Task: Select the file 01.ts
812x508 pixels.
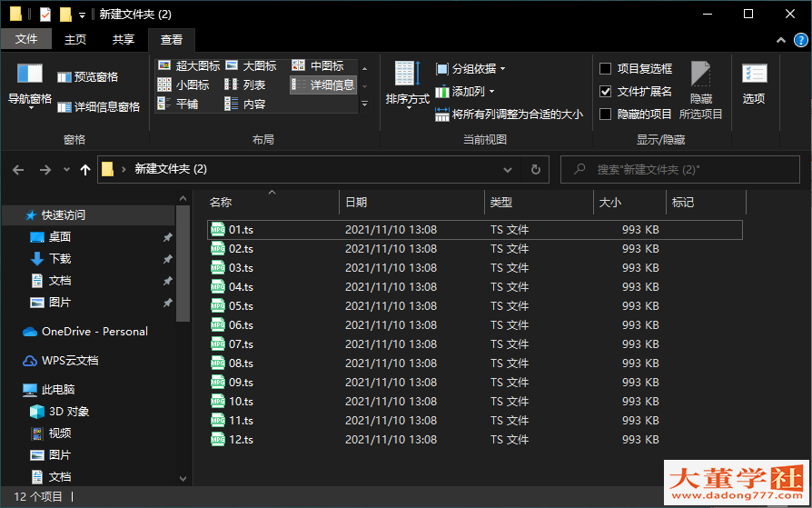Action: (x=475, y=230)
